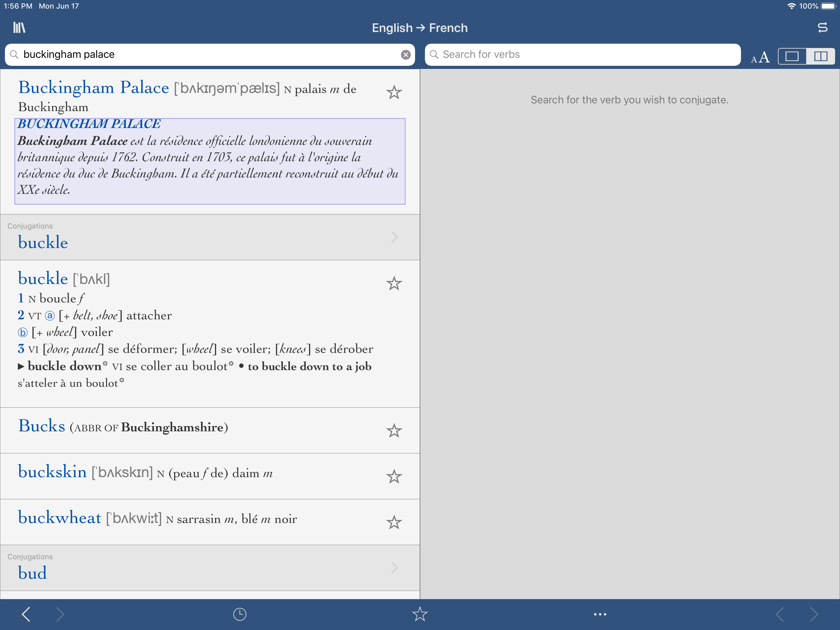
Task: Open favorites list in bottom bar
Action: [x=420, y=614]
